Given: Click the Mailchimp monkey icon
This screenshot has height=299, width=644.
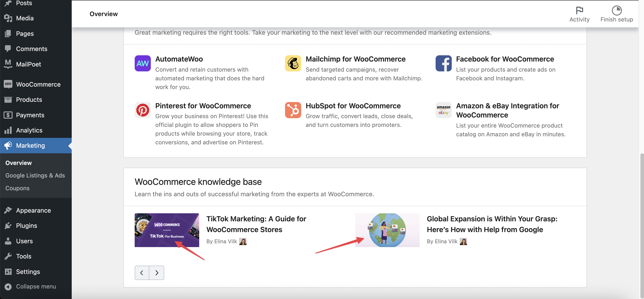Looking at the screenshot, I should pos(293,63).
